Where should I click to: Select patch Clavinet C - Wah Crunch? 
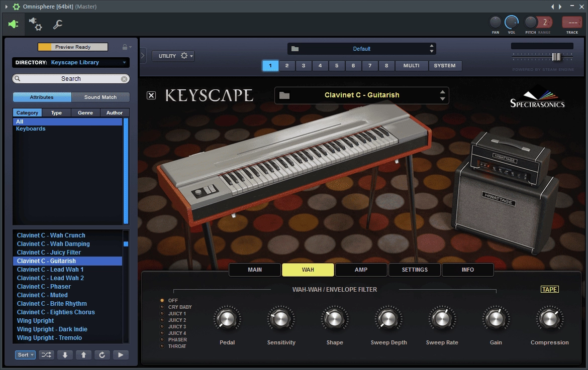[x=67, y=235]
